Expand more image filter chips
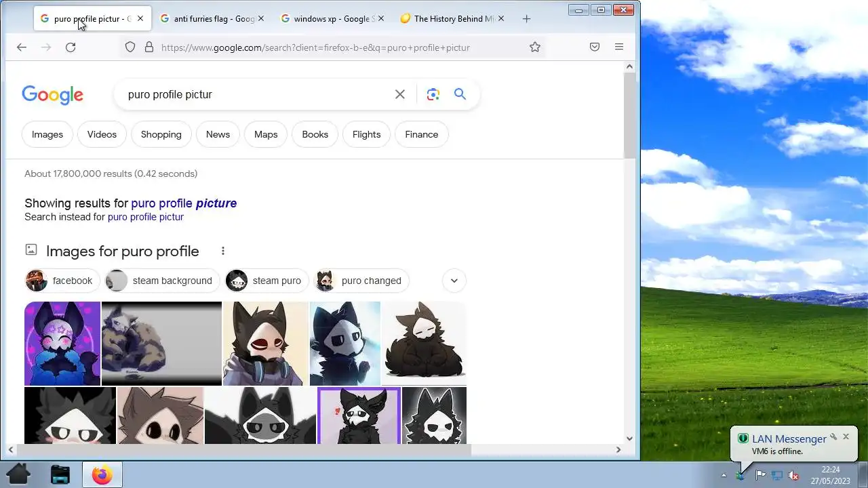The height and width of the screenshot is (488, 868). tap(454, 281)
